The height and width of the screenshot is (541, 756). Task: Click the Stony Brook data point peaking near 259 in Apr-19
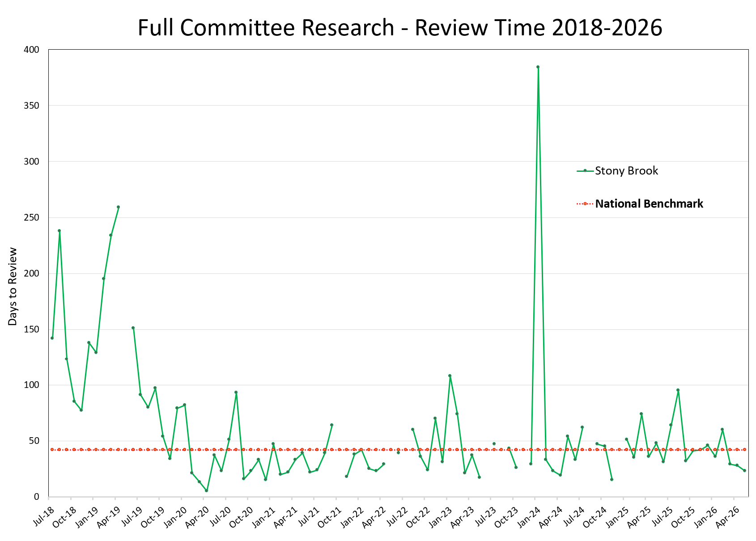click(118, 207)
